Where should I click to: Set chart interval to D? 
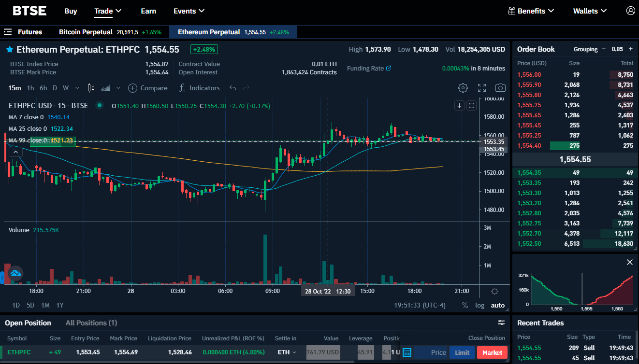pyautogui.click(x=55, y=88)
